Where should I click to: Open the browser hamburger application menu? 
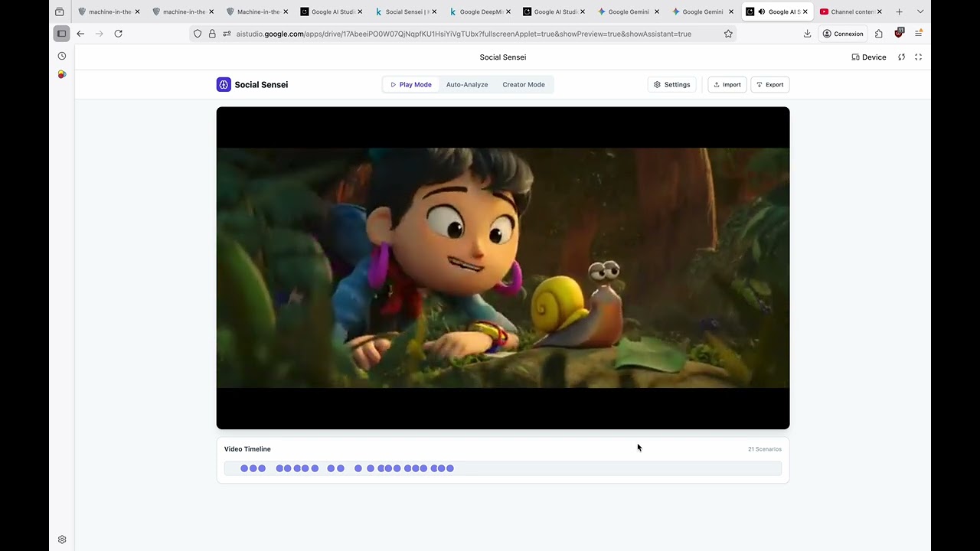pos(919,34)
